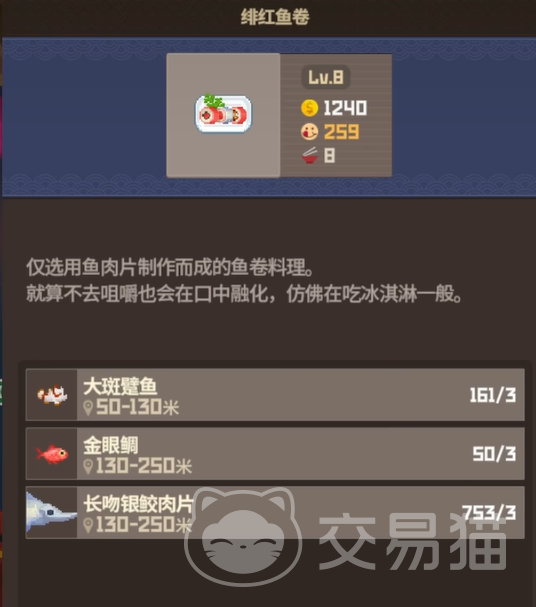Click the 大斑躄鱼 frogfish icon
Image resolution: width=536 pixels, height=607 pixels.
coord(52,395)
